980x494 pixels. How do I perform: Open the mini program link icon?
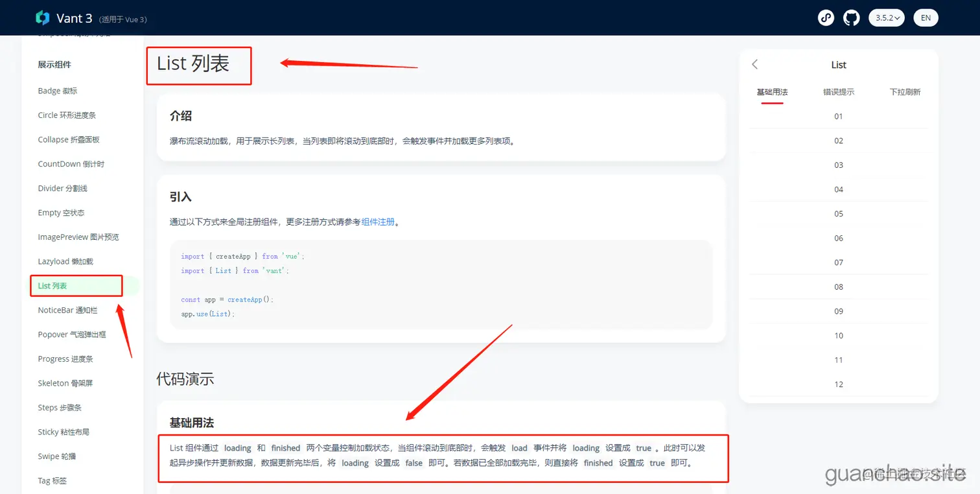pyautogui.click(x=826, y=18)
